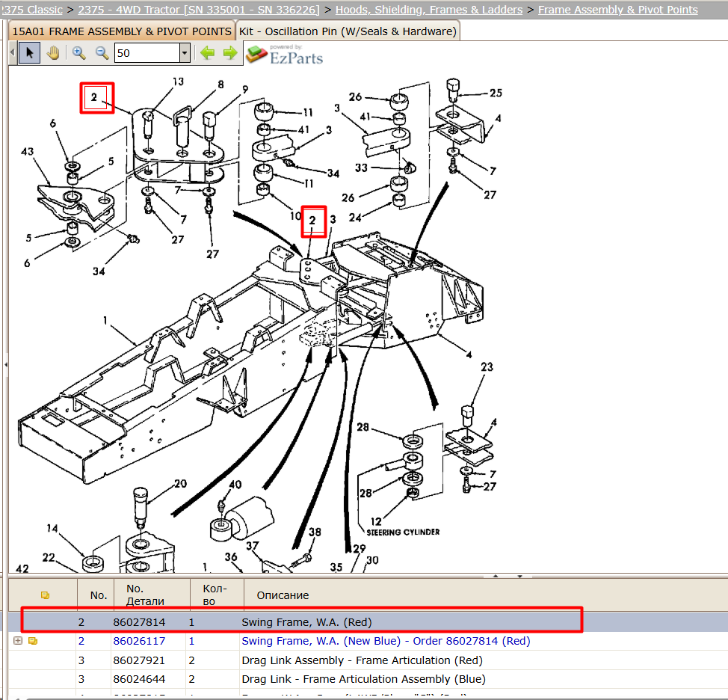Click callout 43 in the diagram
This screenshot has width=728, height=700.
(x=28, y=151)
